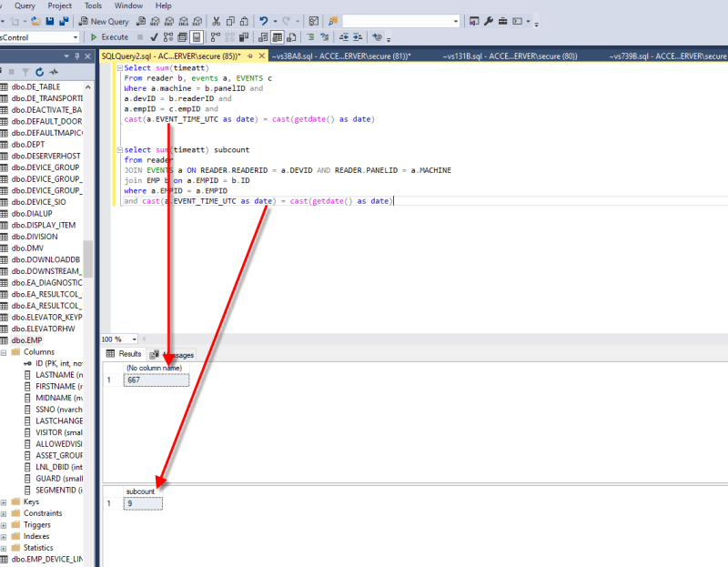The width and height of the screenshot is (728, 567).
Task: Open the find search combo box dropdown
Action: pos(456,21)
